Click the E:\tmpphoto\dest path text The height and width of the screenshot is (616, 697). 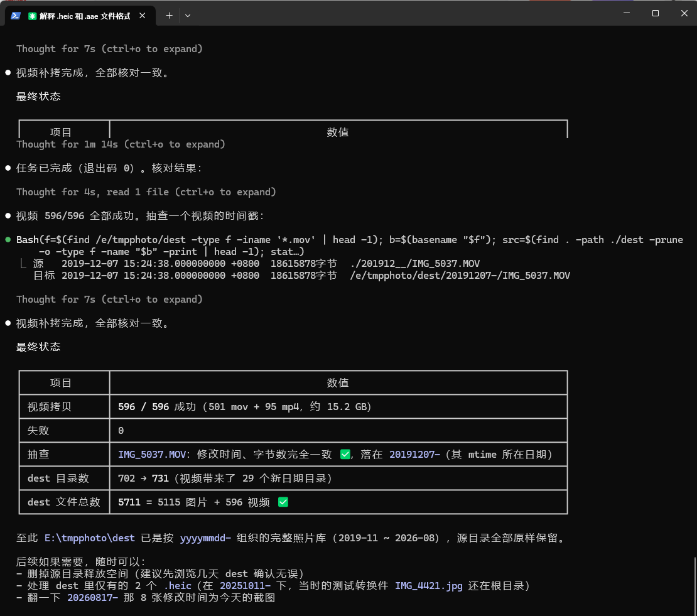click(x=89, y=538)
